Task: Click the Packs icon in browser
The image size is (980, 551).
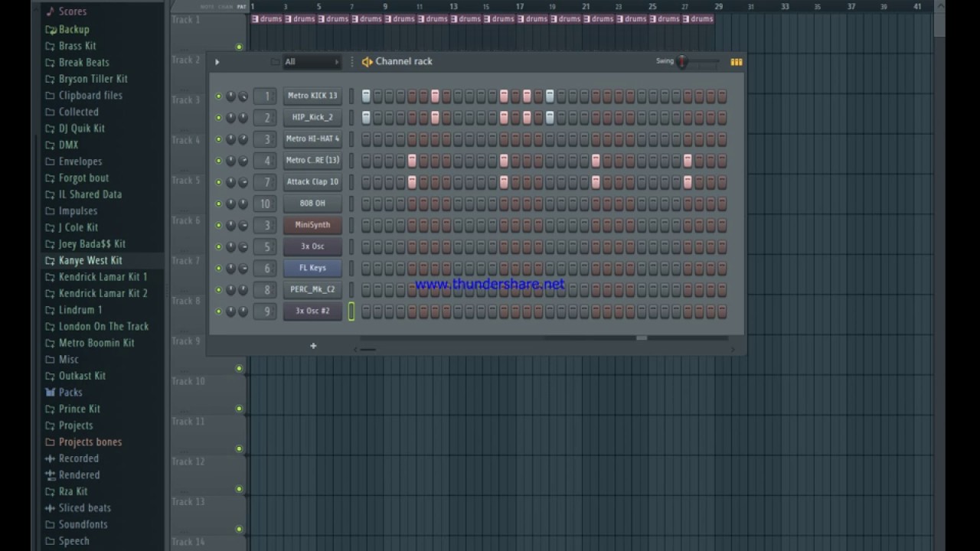Action: pyautogui.click(x=50, y=393)
